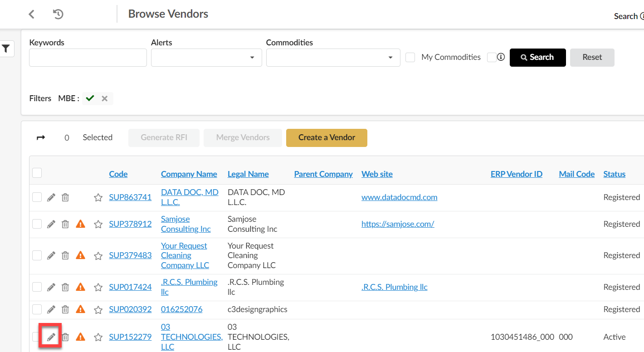This screenshot has width=644, height=352.
Task: Click the Reset button
Action: pos(592,58)
